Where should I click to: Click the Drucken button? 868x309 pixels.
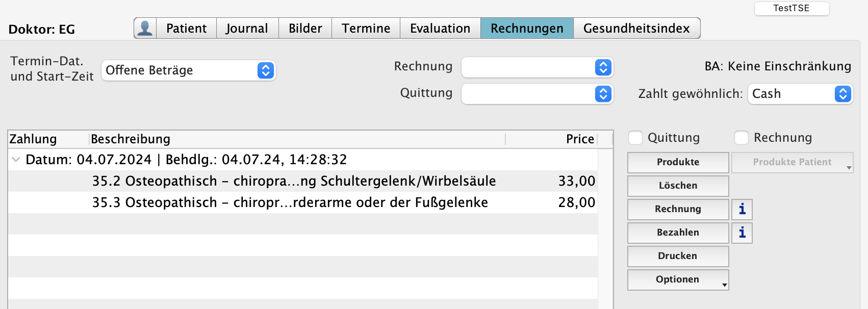678,256
